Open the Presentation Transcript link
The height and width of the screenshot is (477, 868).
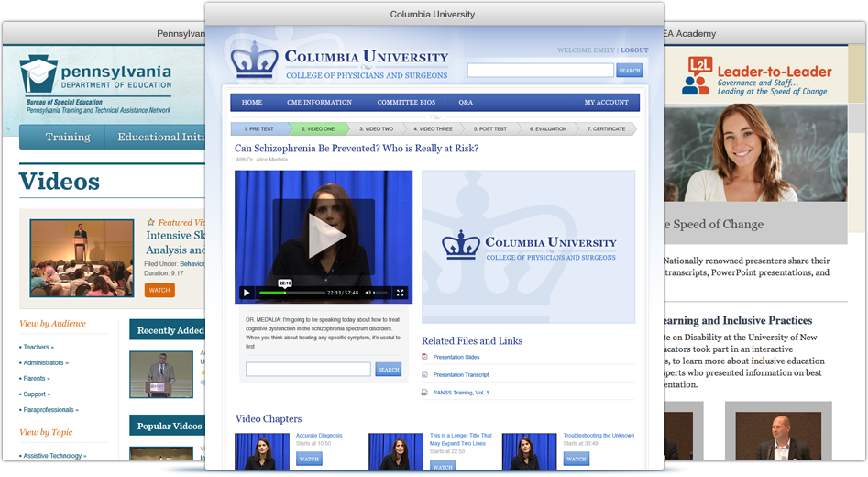coord(461,374)
